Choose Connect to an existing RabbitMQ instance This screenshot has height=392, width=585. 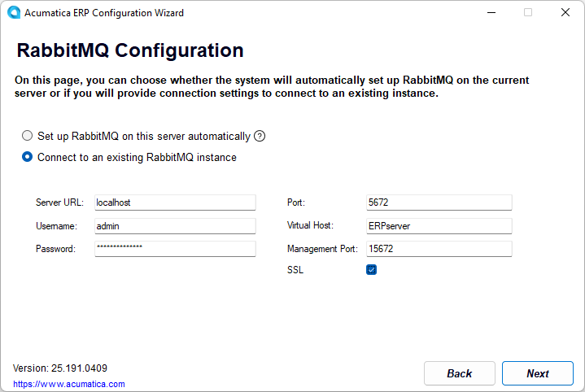(28, 157)
